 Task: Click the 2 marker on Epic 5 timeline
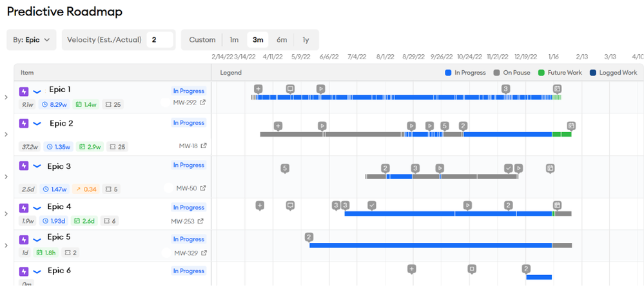pyautogui.click(x=309, y=237)
